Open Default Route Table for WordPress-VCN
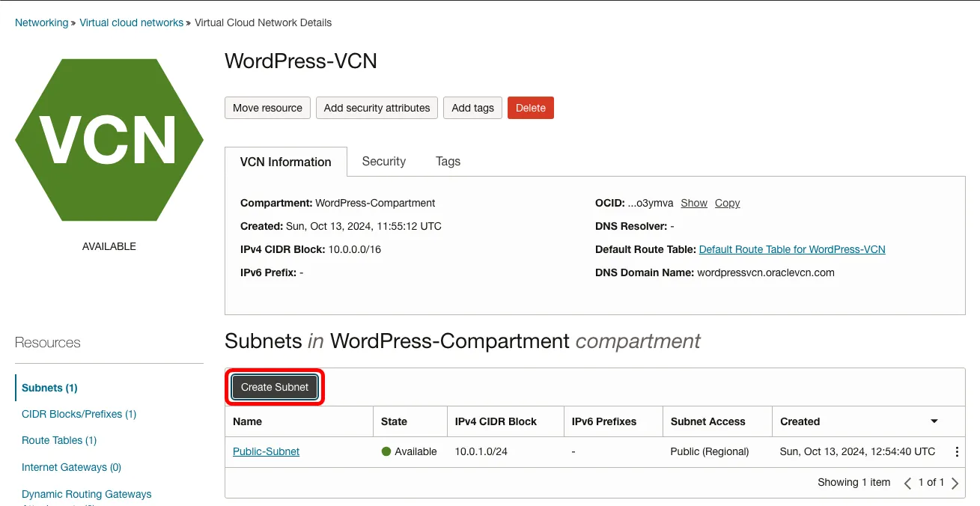Image resolution: width=980 pixels, height=506 pixels. (x=792, y=249)
